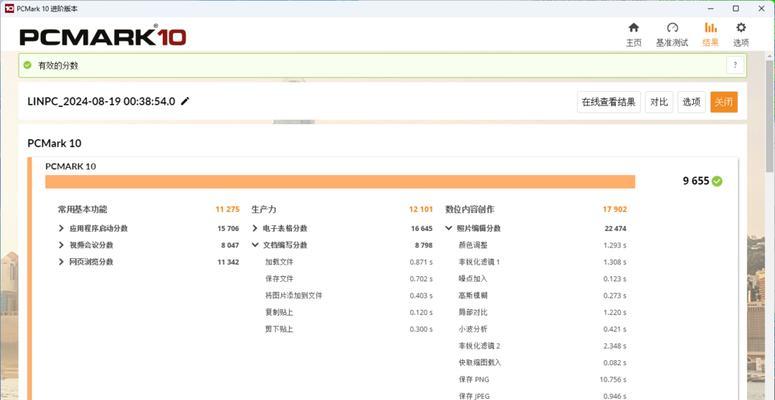The height and width of the screenshot is (400, 775).
Task: Click 数位内容创作 heading
Action: (x=470, y=209)
